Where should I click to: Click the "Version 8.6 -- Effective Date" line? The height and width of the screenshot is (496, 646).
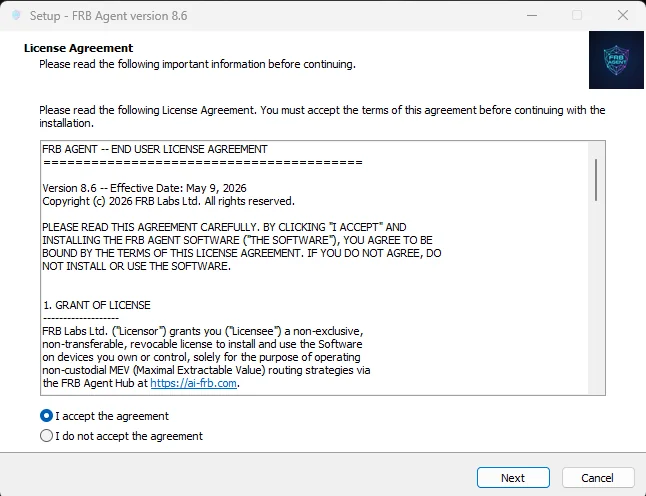[x=144, y=188]
